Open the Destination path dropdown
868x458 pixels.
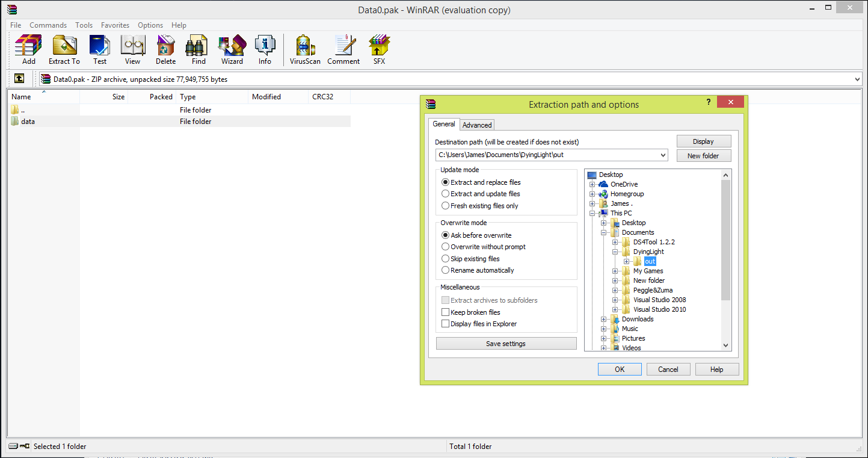pyautogui.click(x=663, y=155)
